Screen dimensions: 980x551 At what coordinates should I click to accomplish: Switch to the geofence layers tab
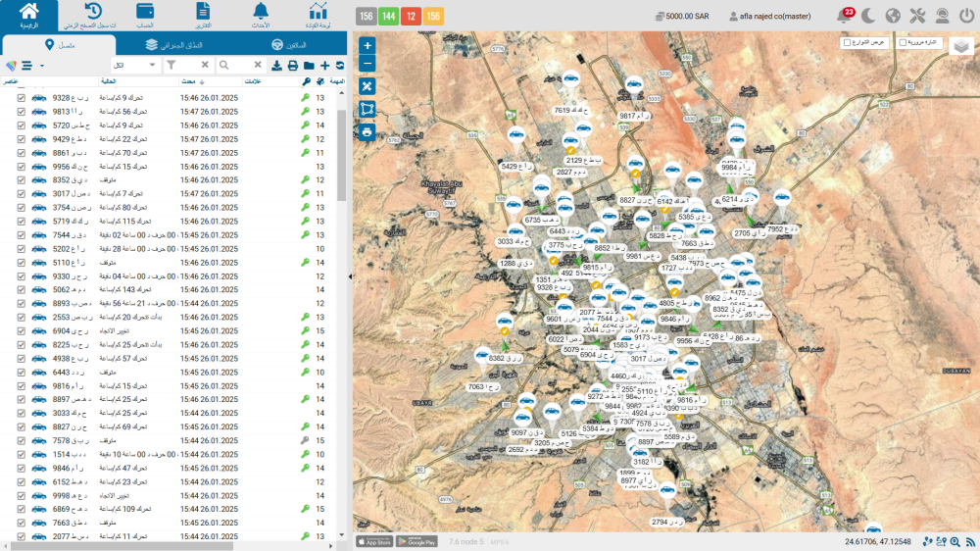pyautogui.click(x=173, y=45)
